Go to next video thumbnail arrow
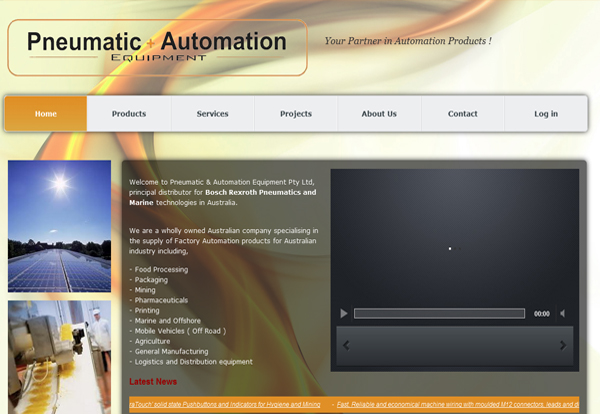600x414 pixels. [x=563, y=346]
